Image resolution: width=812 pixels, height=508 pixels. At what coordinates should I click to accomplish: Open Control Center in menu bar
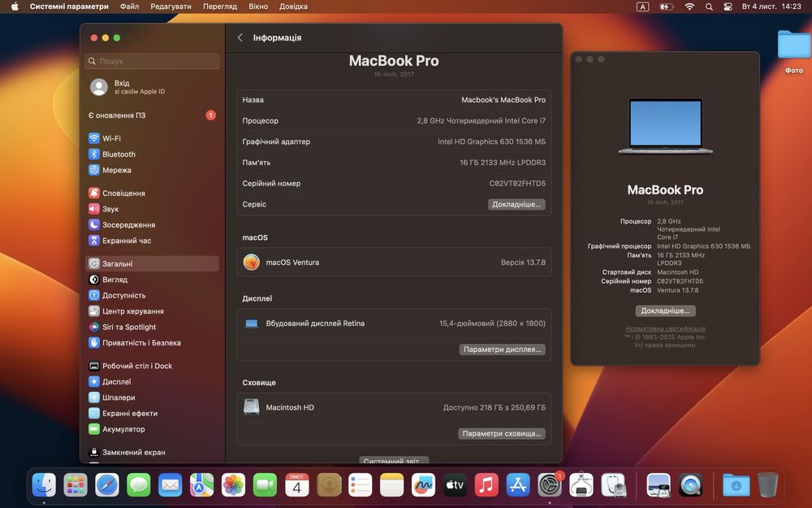click(x=728, y=7)
